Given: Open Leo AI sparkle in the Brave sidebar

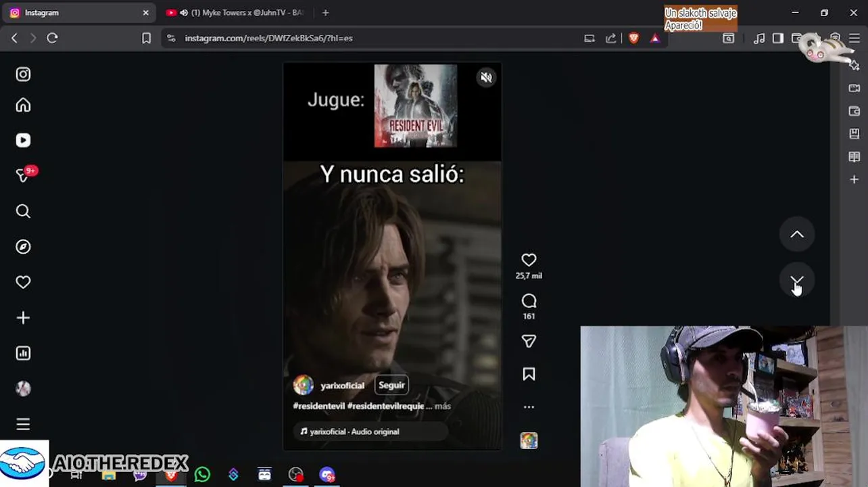Looking at the screenshot, I should tap(854, 65).
